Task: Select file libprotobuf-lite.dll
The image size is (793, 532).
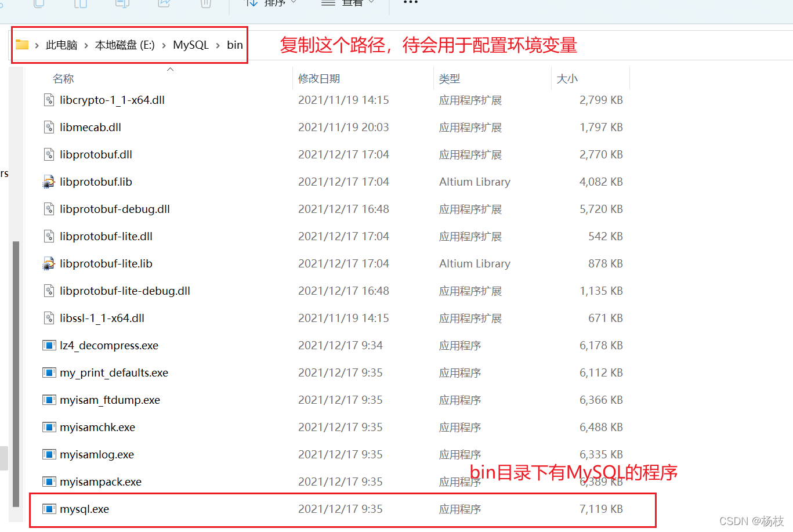Action: [x=106, y=237]
